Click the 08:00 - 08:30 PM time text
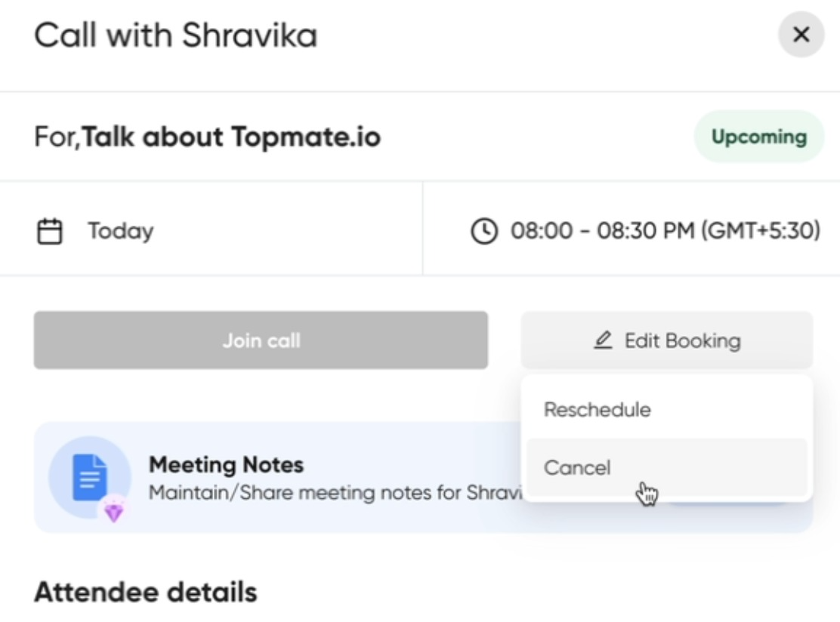Viewport: 840px width, 622px height. coord(666,231)
